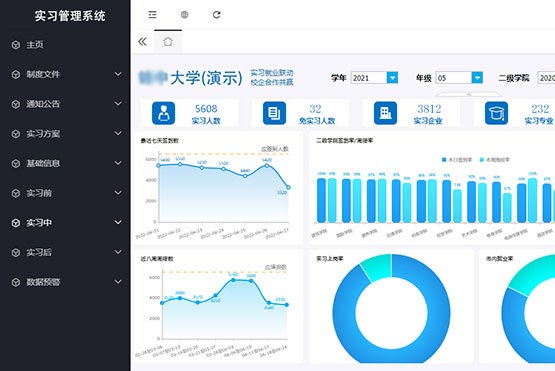Click the cube icon beside 实习前
This screenshot has height=371, width=555.
tap(16, 193)
